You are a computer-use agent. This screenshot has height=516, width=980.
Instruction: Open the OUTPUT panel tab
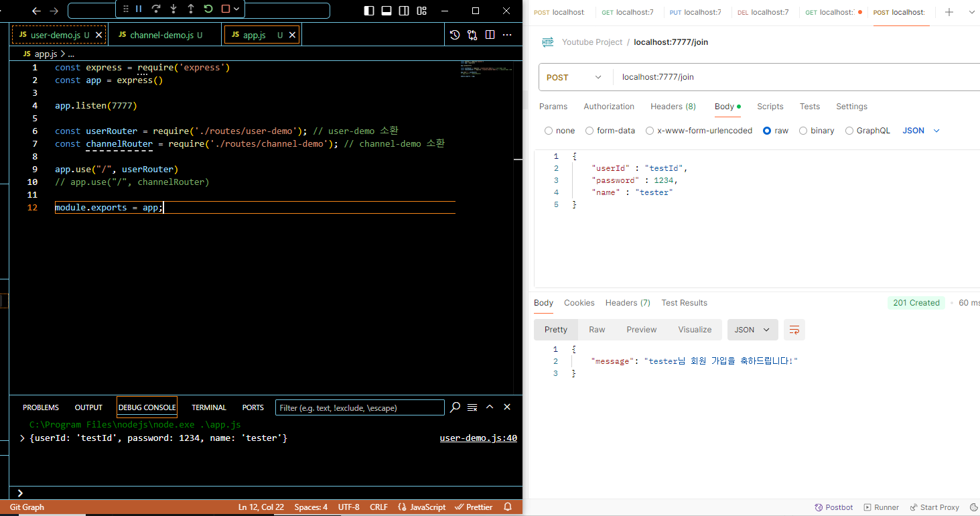click(x=88, y=407)
